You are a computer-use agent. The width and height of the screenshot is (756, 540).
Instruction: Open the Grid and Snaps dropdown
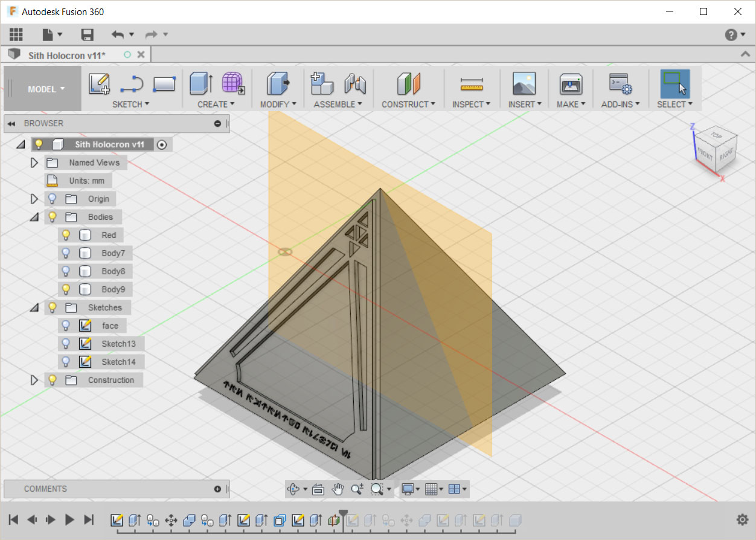tap(434, 489)
